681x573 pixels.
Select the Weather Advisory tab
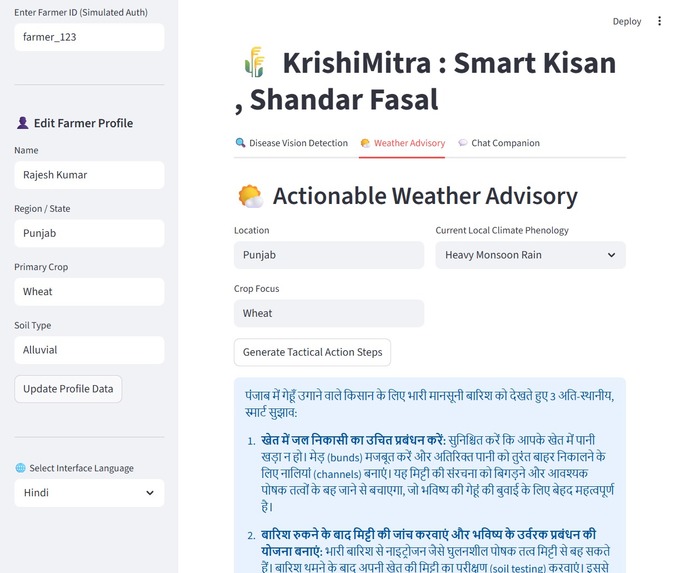coord(402,143)
